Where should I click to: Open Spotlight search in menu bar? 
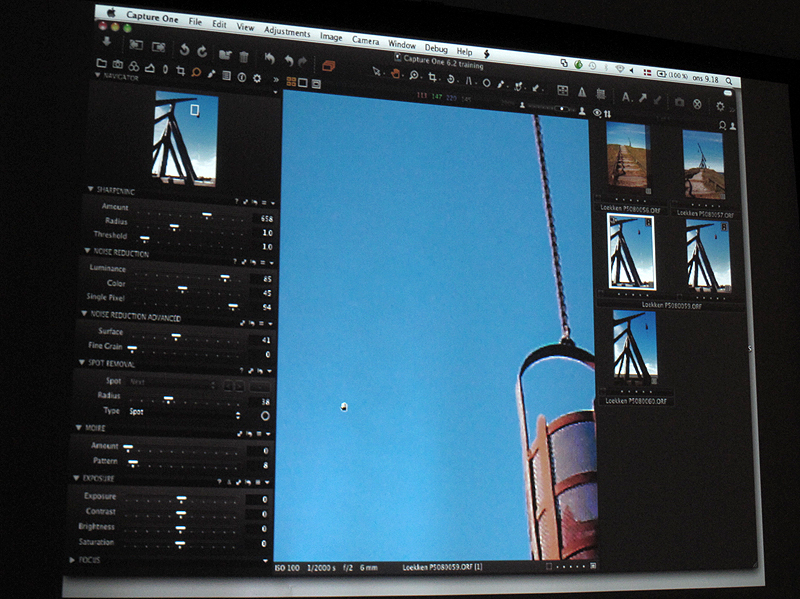729,81
